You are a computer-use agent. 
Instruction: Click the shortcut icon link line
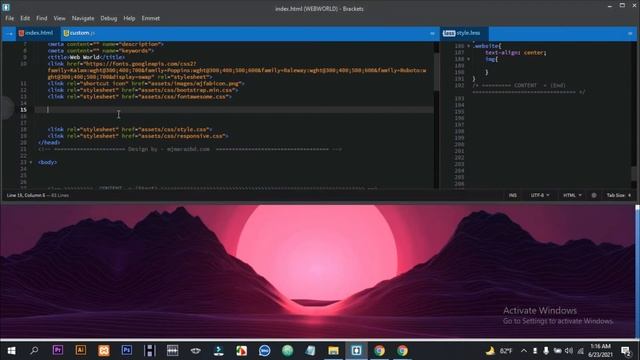point(146,84)
